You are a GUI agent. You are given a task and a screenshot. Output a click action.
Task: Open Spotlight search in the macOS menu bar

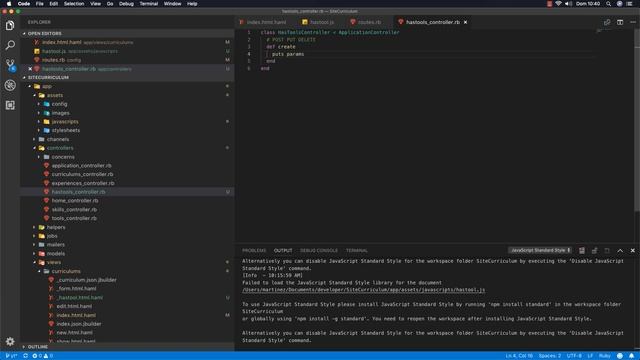[608, 4]
